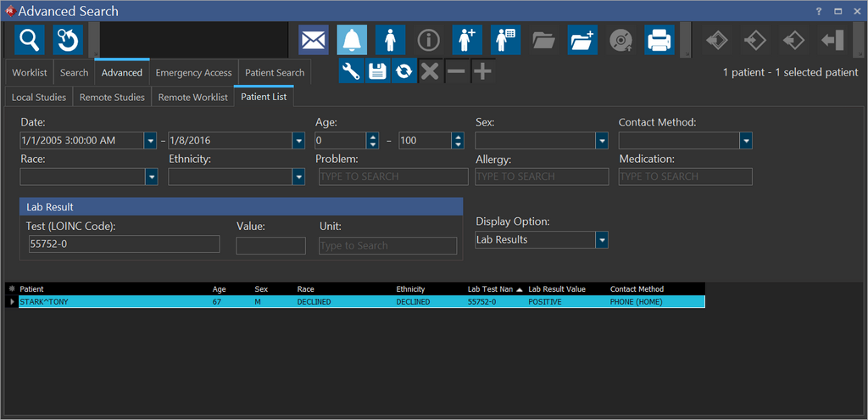Screen dimensions: 868x420
Task: Click the add patient person icon
Action: tap(467, 40)
